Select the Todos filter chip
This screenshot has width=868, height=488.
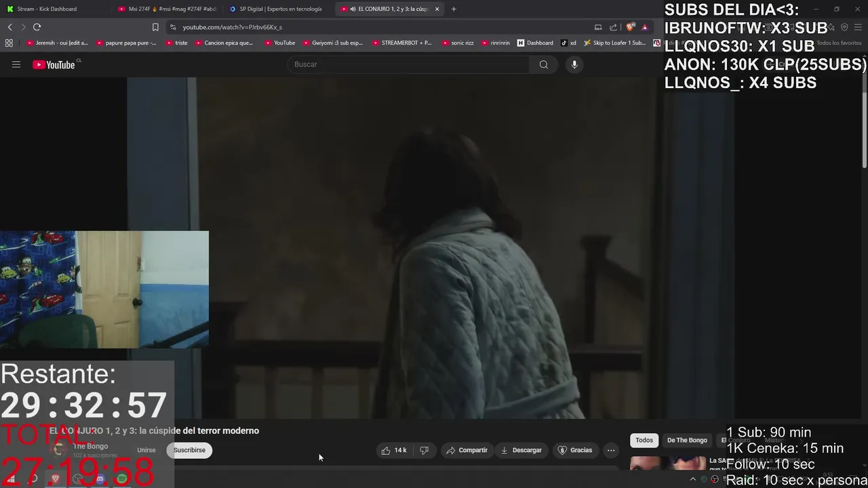[644, 440]
